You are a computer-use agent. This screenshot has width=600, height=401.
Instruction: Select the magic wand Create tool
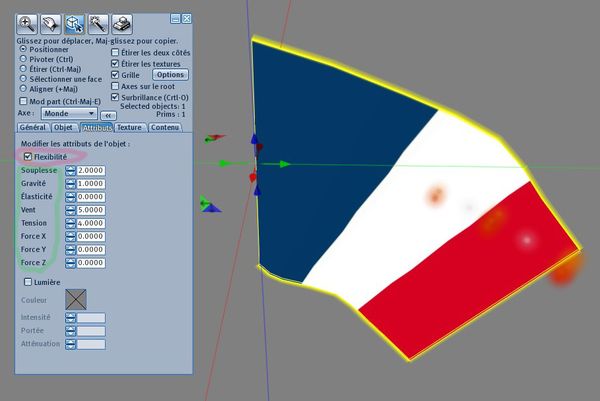point(98,24)
